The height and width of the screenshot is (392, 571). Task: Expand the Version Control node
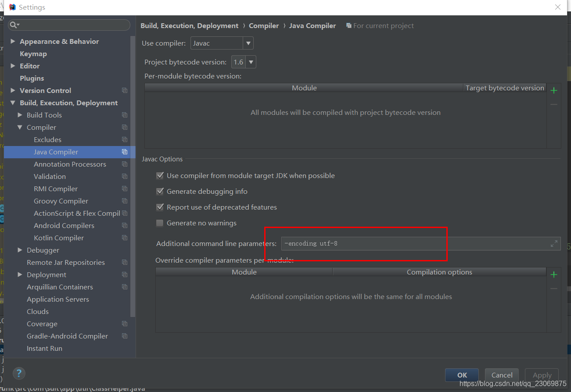click(x=13, y=90)
